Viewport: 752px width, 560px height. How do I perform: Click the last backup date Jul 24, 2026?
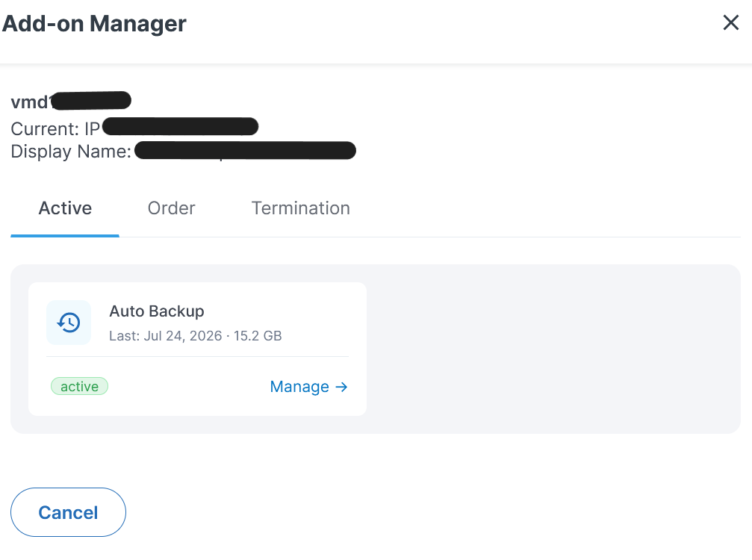pyautogui.click(x=183, y=335)
